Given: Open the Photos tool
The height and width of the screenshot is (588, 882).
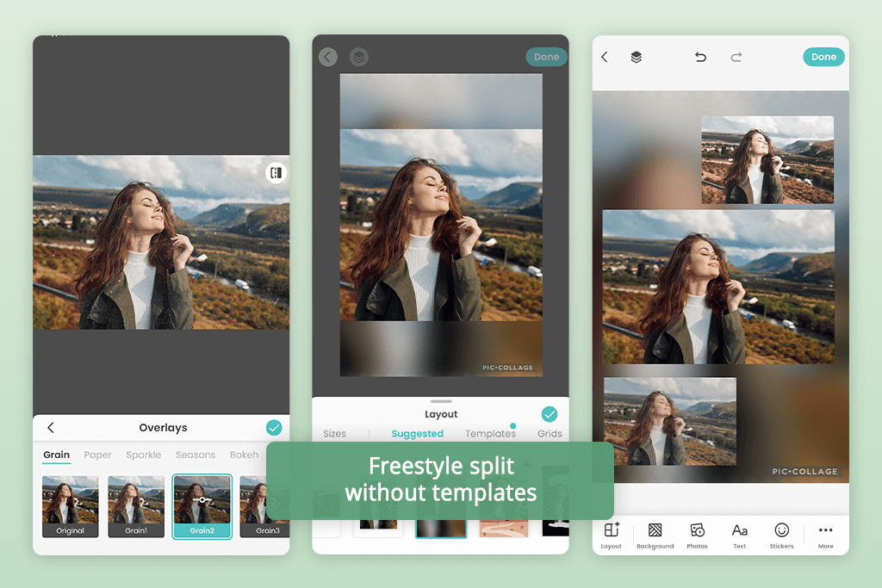Looking at the screenshot, I should tap(697, 535).
